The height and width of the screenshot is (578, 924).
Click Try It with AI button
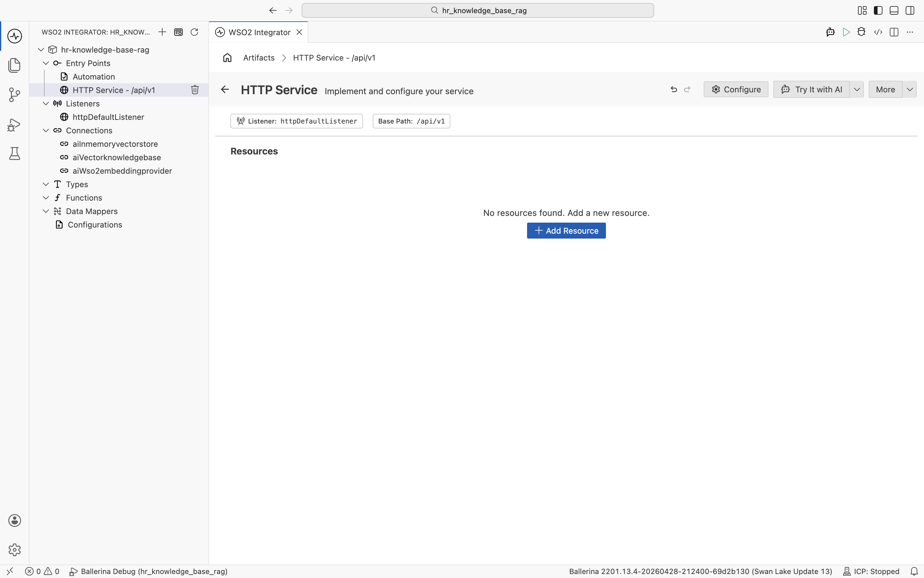pyautogui.click(x=811, y=89)
